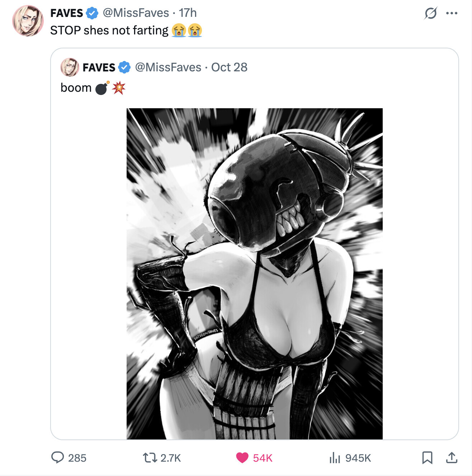Open the top @MissFaves handle link
This screenshot has width=472, height=476.
click(136, 13)
